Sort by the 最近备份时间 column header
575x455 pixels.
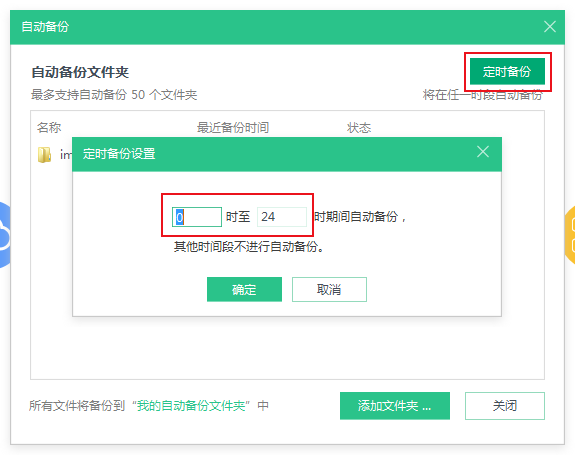(x=233, y=128)
